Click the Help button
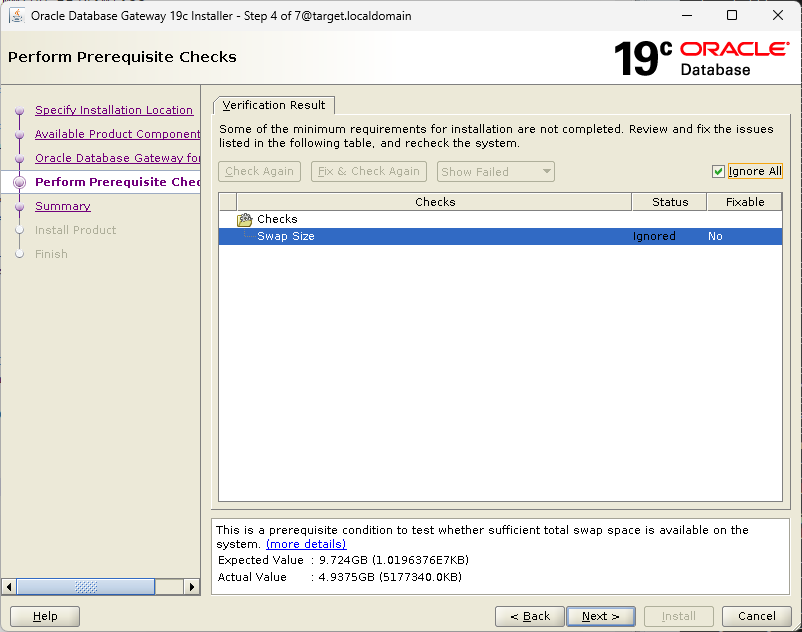The height and width of the screenshot is (632, 802). [45, 616]
